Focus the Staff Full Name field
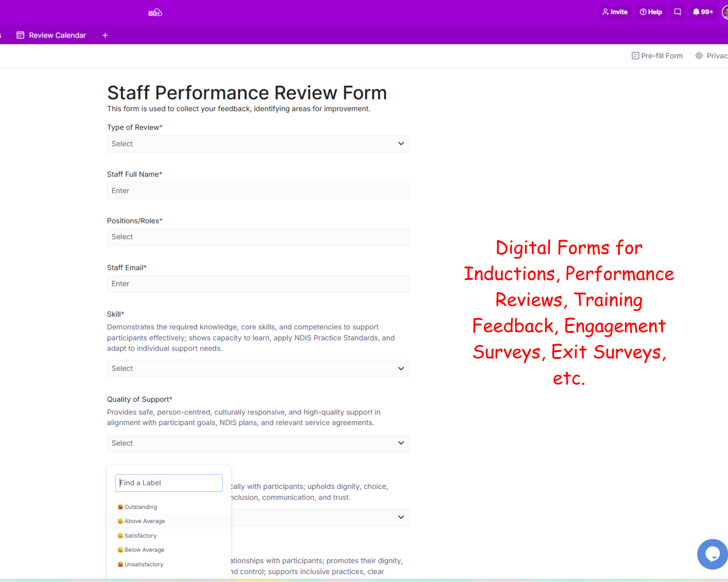Image resolution: width=728 pixels, height=582 pixels. 258,191
